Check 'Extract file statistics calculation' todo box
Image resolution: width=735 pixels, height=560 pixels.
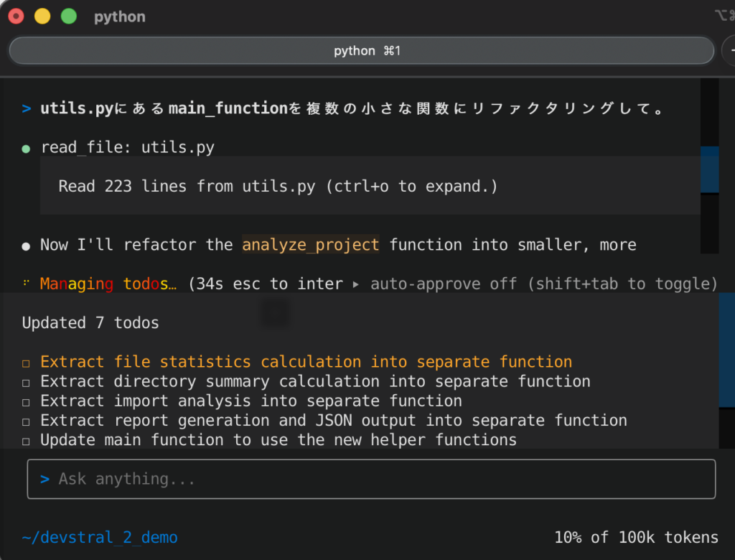(x=27, y=363)
